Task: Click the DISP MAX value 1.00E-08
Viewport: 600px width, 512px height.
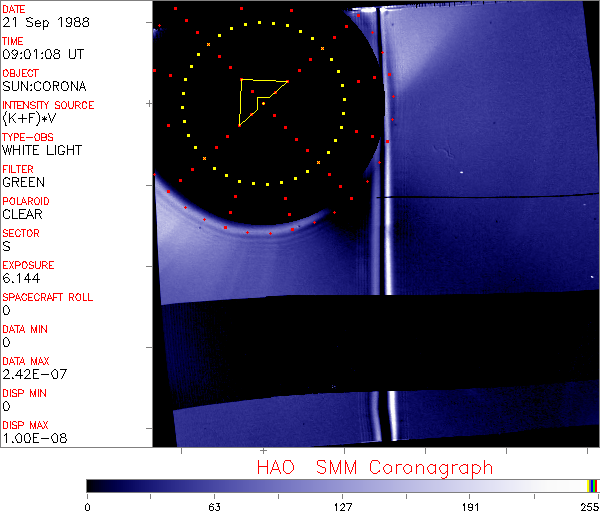Action: click(30, 439)
